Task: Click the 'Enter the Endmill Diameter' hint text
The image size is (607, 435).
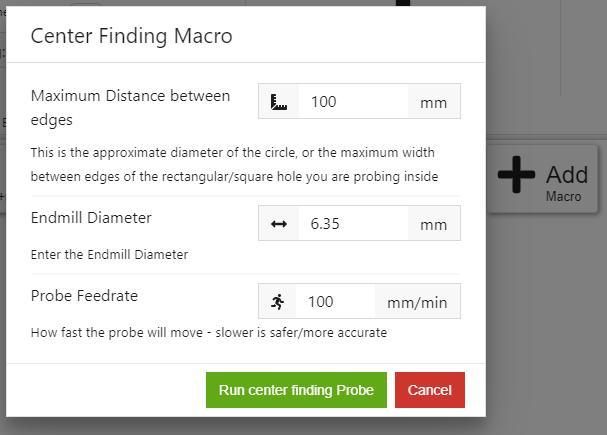Action: tap(109, 254)
